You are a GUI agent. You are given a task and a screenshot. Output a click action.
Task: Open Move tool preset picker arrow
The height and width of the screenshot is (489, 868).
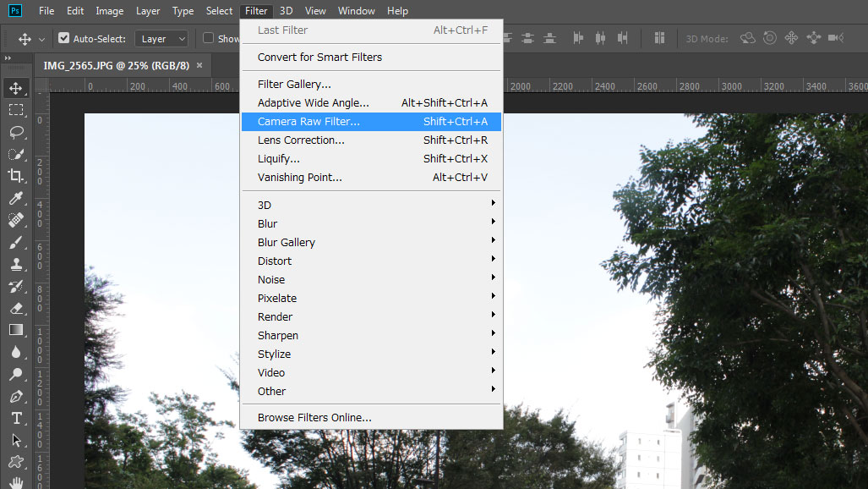click(41, 40)
